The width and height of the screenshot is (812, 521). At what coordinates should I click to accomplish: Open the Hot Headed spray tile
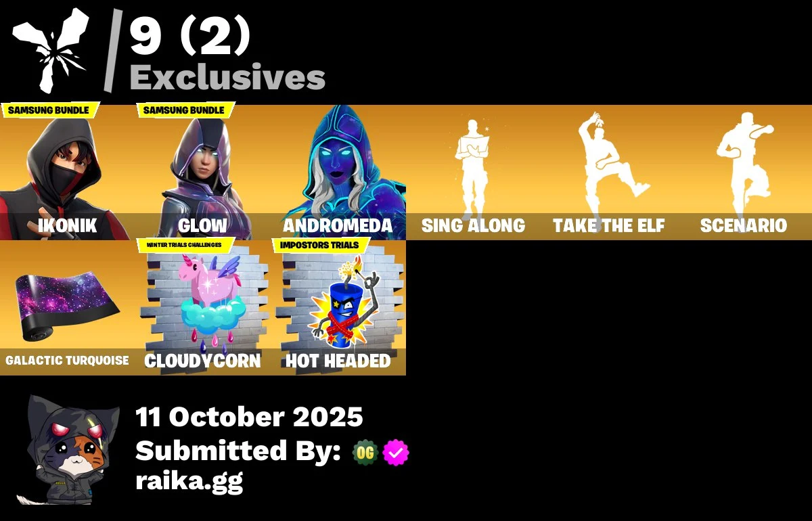[x=338, y=308]
